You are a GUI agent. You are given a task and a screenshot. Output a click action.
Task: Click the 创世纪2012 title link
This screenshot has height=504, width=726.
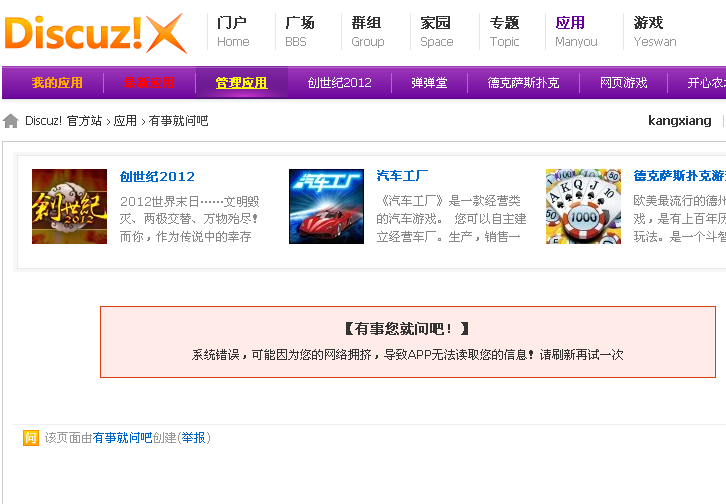coord(157,176)
